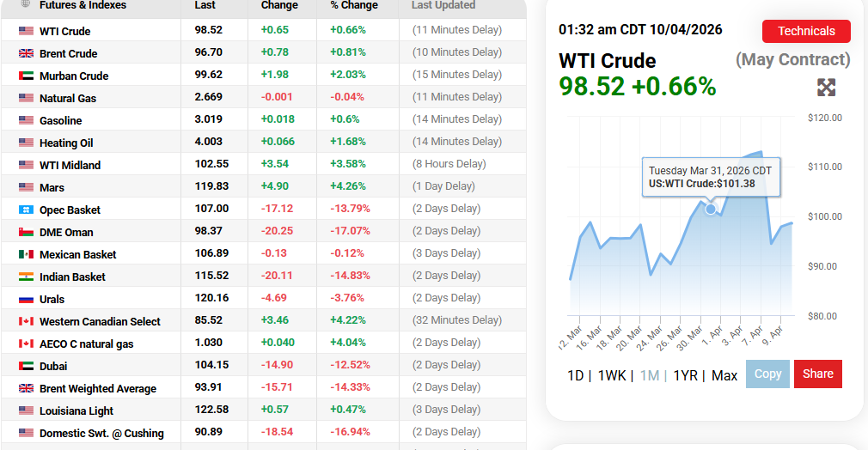Viewport: 868px width, 450px height.
Task: Show the Max chart range
Action: (x=724, y=376)
